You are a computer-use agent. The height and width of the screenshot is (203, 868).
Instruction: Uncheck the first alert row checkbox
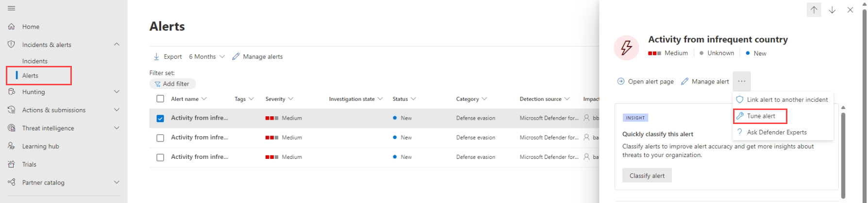click(x=160, y=118)
